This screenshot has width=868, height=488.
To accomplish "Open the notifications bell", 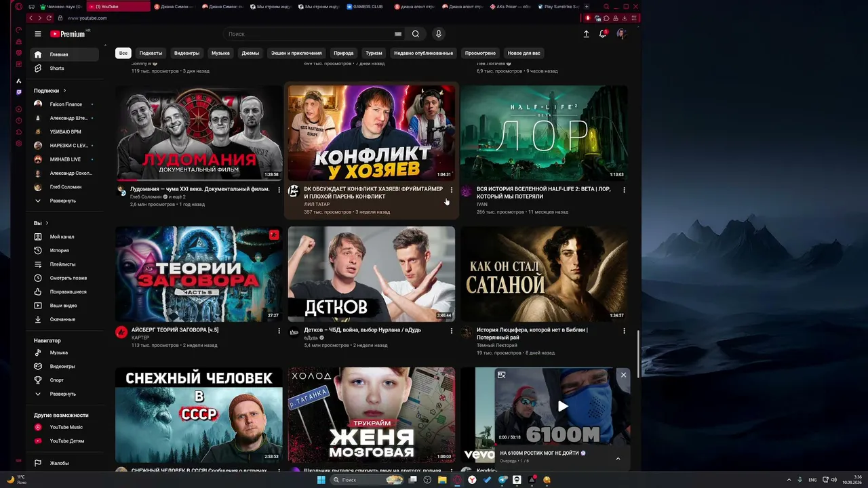I will [x=603, y=34].
